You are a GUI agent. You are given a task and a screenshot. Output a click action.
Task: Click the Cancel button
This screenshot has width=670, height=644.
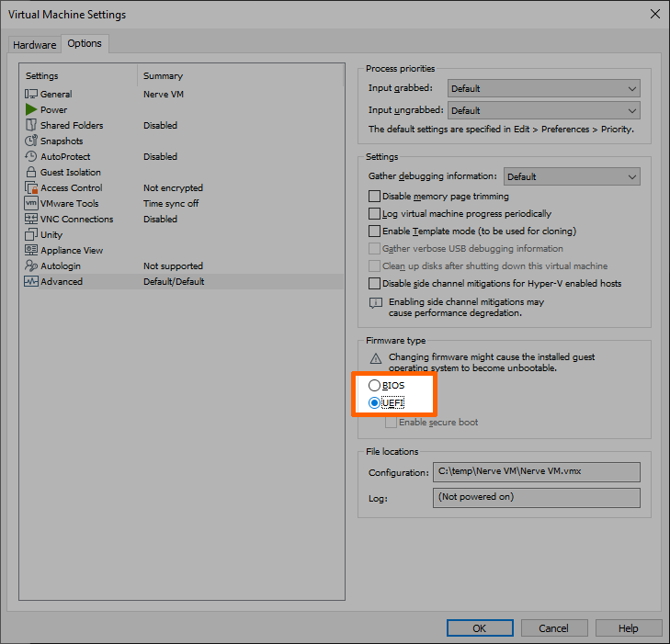point(553,628)
